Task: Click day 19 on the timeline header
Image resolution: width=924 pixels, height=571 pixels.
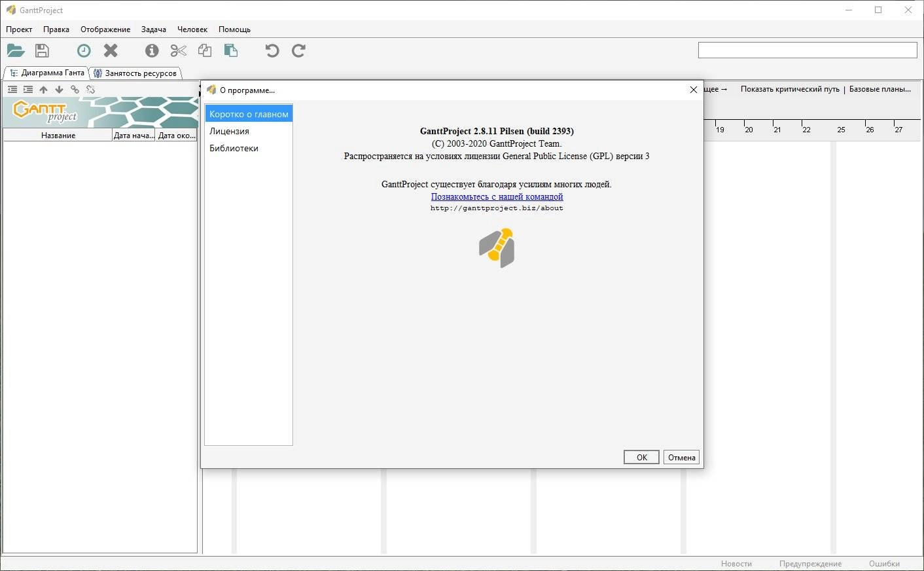Action: [720, 130]
